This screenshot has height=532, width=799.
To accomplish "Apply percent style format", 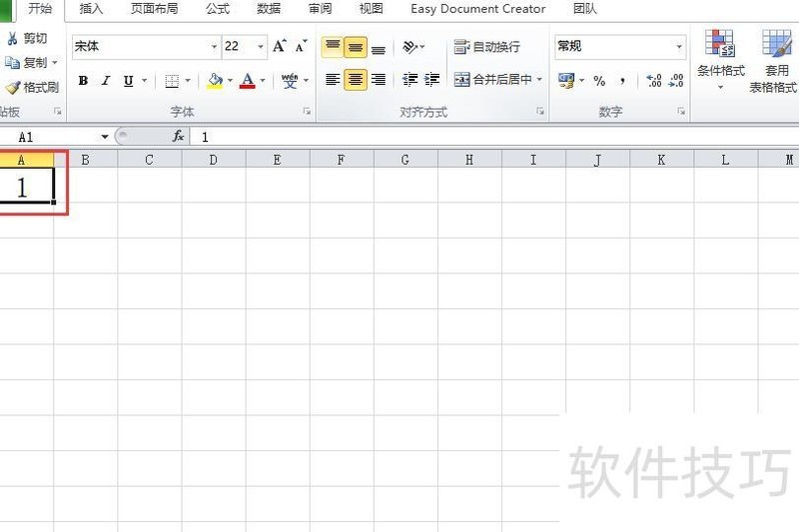I will click(x=599, y=81).
